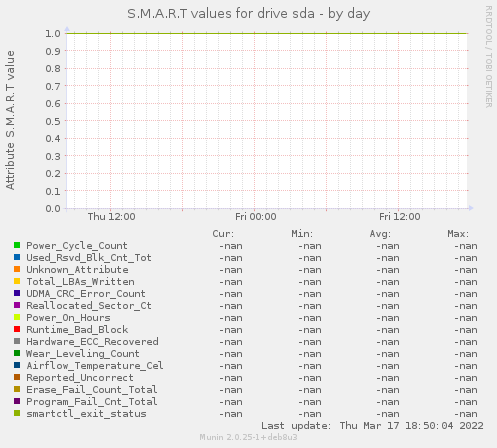Click the Erase_Fail_Count_Total olive legend swatch
497x448 pixels.
17,389
